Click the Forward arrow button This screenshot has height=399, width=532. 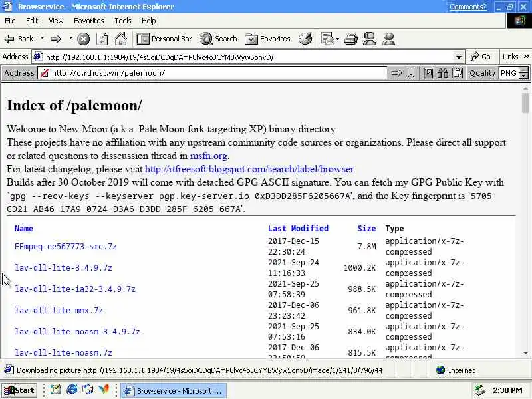[57, 39]
